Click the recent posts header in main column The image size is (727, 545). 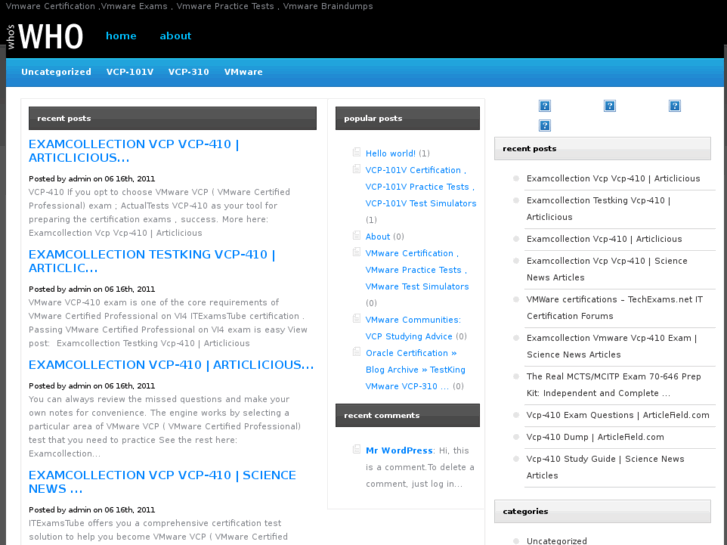click(x=172, y=118)
